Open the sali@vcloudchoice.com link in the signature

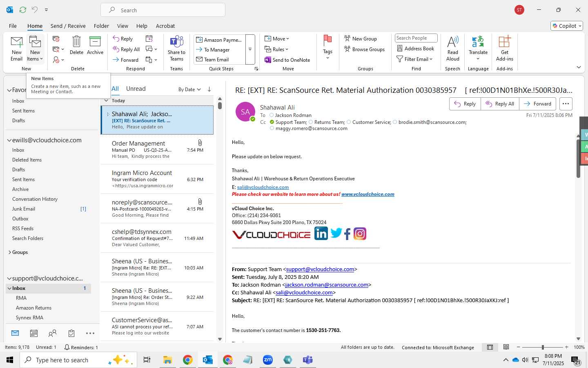click(x=263, y=187)
